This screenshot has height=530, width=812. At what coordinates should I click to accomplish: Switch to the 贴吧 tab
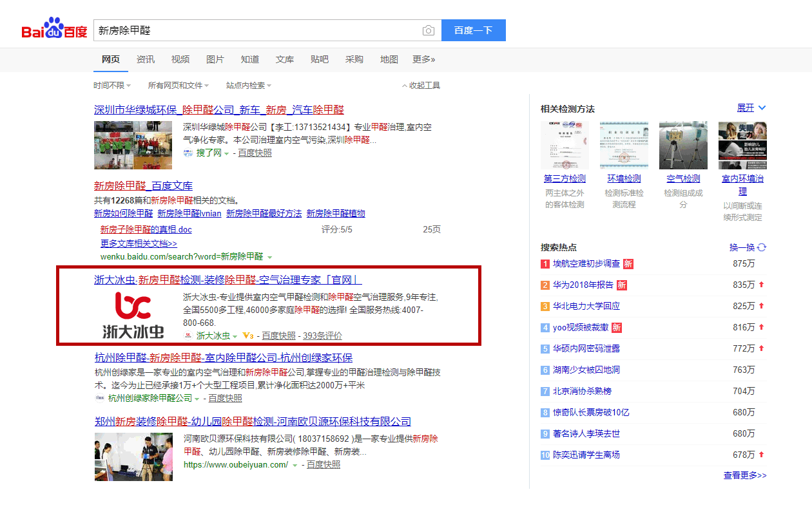click(x=320, y=59)
